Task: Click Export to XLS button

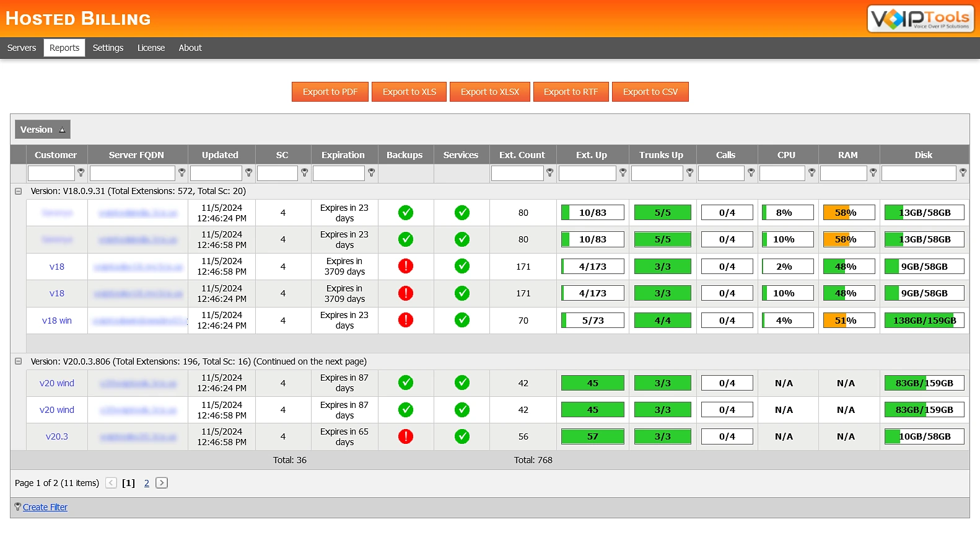Action: [409, 92]
